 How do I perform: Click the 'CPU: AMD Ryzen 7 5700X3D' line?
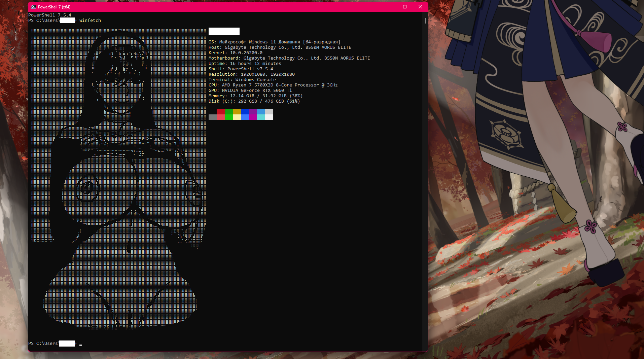pos(273,85)
